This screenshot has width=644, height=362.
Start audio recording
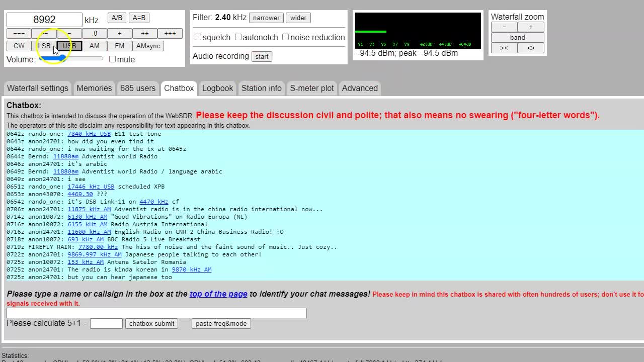click(x=262, y=56)
